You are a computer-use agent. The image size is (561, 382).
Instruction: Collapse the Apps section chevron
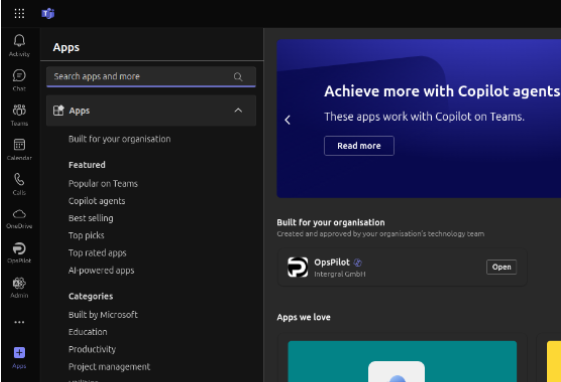pos(238,111)
